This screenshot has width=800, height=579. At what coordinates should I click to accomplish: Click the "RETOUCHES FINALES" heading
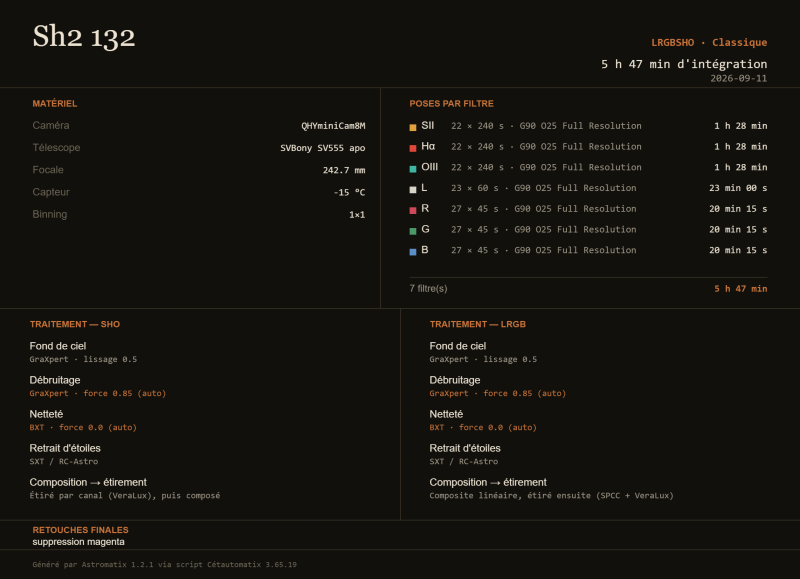point(80,530)
